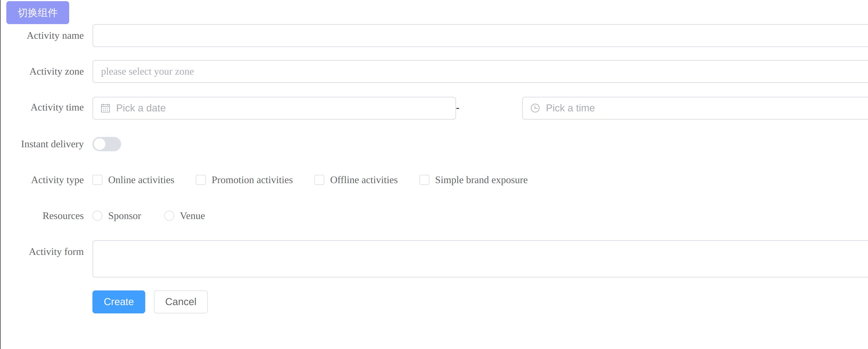868x349 pixels.
Task: Click into the Activity form textarea
Action: tap(472, 259)
